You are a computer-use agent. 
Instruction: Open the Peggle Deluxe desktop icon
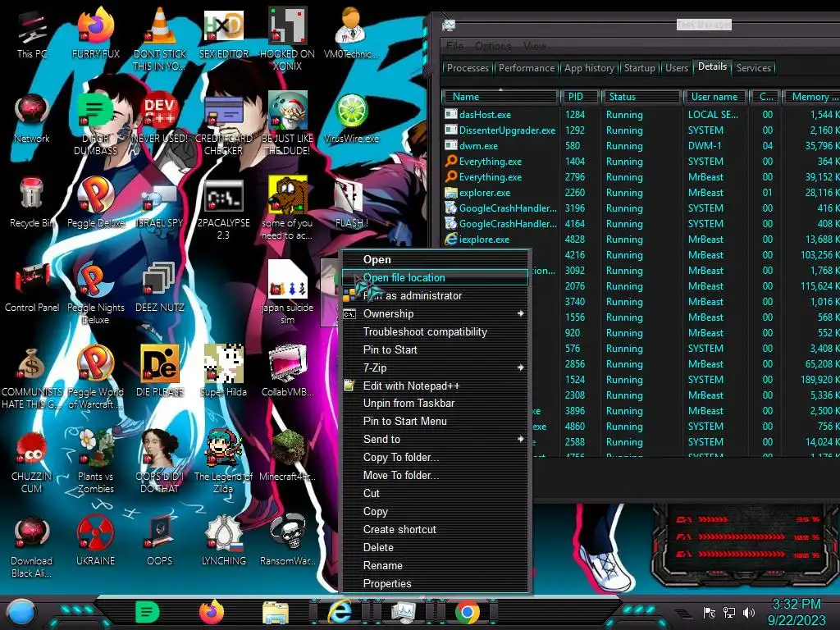point(95,203)
